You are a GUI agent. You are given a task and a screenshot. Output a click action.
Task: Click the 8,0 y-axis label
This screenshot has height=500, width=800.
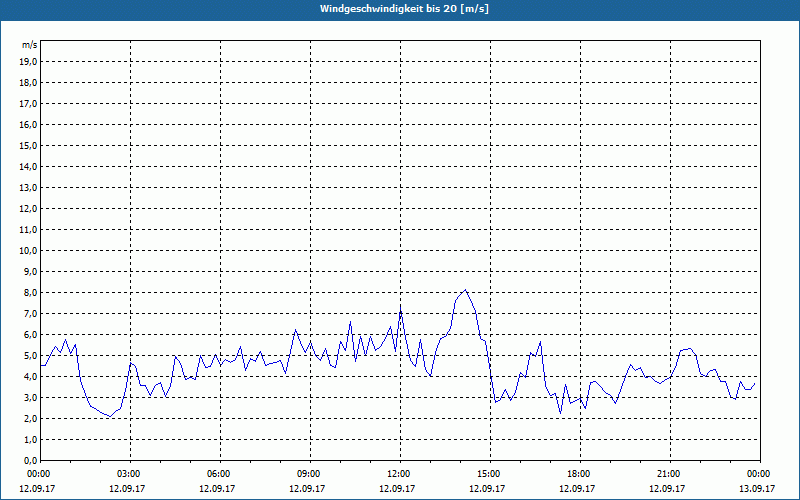(31, 293)
